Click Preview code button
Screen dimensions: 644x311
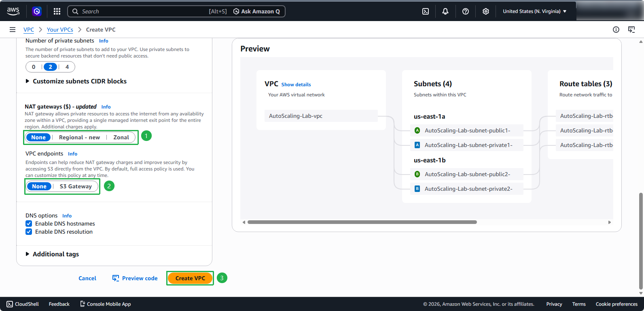click(x=135, y=278)
